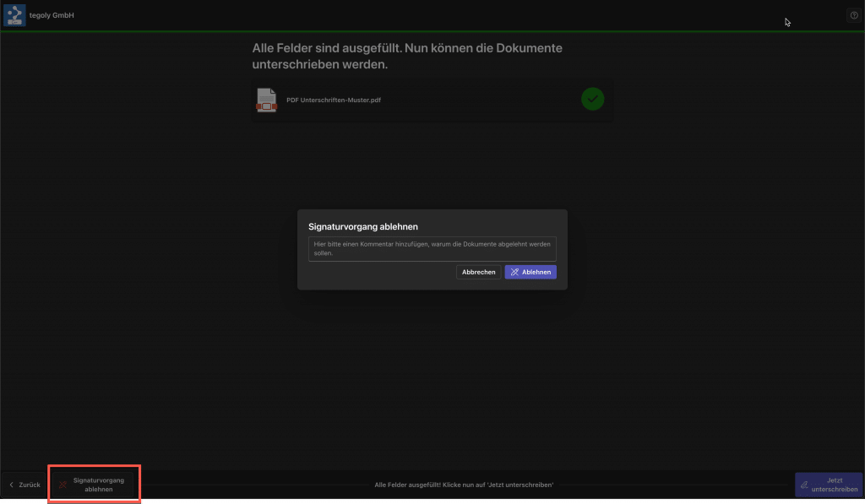Click the 'Signaturvorgang ablehnen' dialog title
The width and height of the screenshot is (865, 504).
[363, 226]
